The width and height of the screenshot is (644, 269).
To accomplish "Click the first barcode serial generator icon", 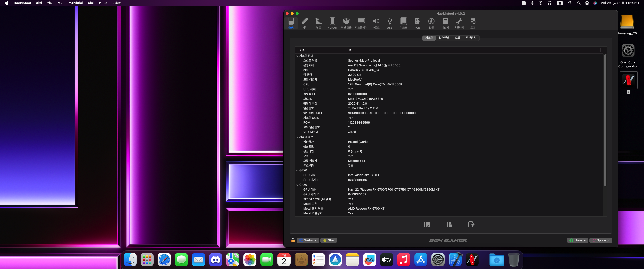I will pos(426,224).
